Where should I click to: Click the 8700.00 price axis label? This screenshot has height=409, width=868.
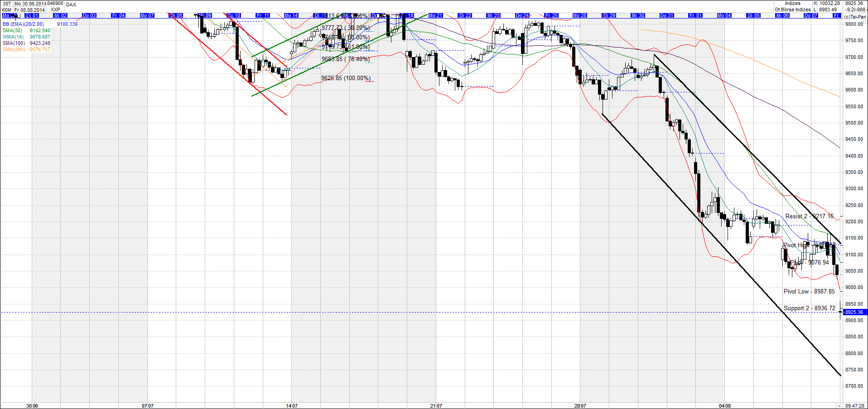tap(854, 386)
